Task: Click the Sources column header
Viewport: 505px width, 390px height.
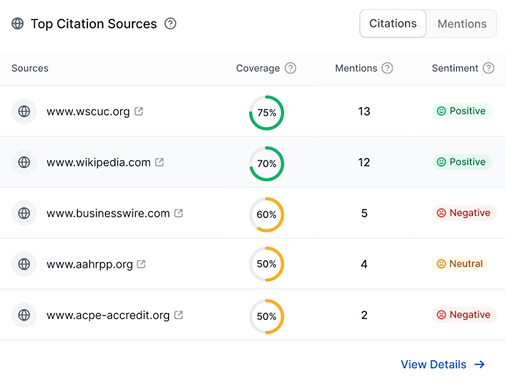Action: point(30,68)
